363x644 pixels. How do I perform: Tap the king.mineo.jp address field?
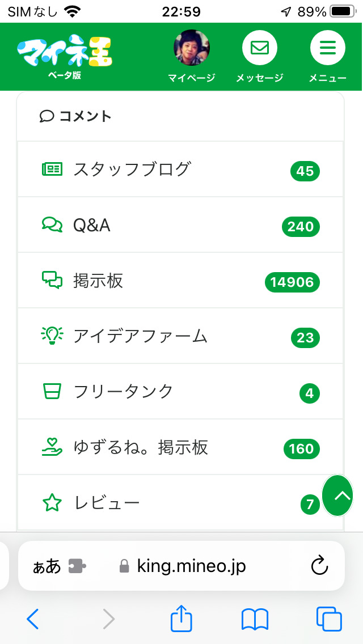[191, 566]
